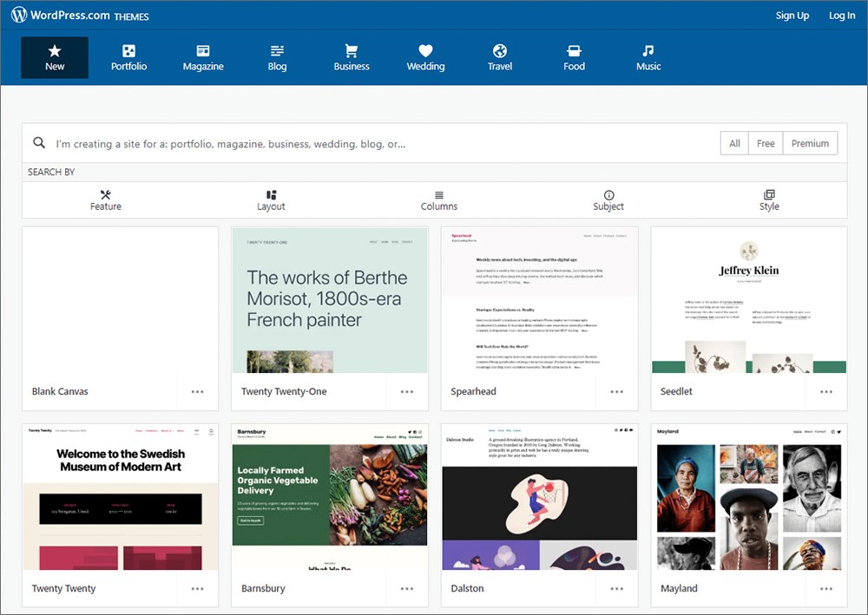
Task: Select the Magazine category icon
Action: pyautogui.click(x=203, y=51)
